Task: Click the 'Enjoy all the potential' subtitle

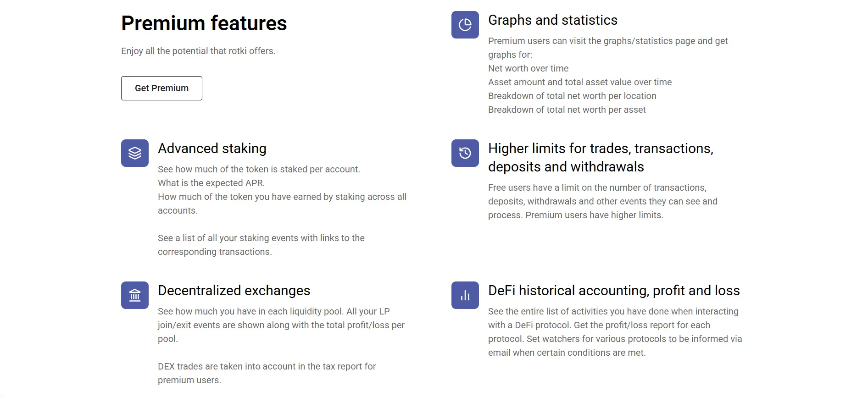Action: coord(198,51)
